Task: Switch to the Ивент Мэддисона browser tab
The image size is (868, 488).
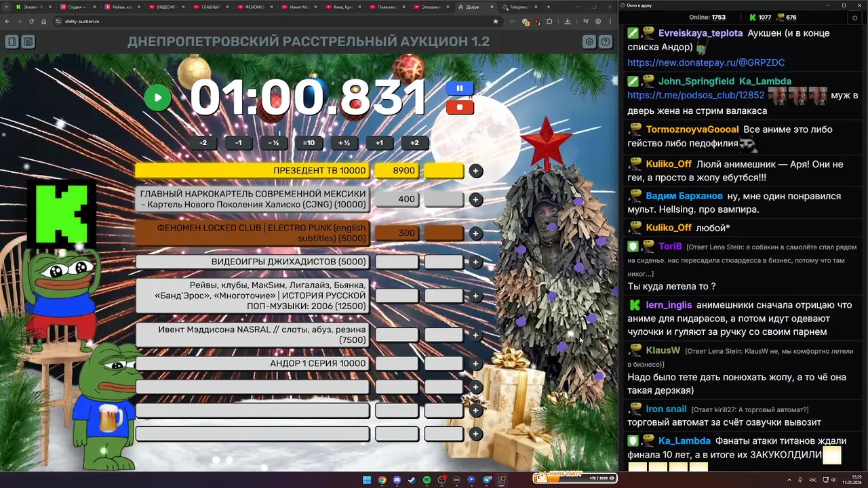Action: pos(299,7)
